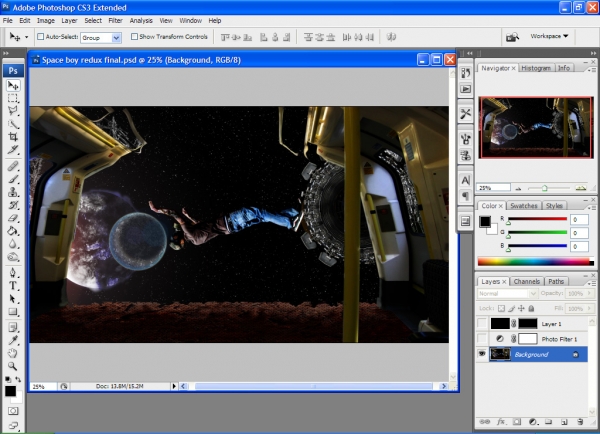
Task: Toggle Quick Mask mode icon
Action: pos(13,411)
